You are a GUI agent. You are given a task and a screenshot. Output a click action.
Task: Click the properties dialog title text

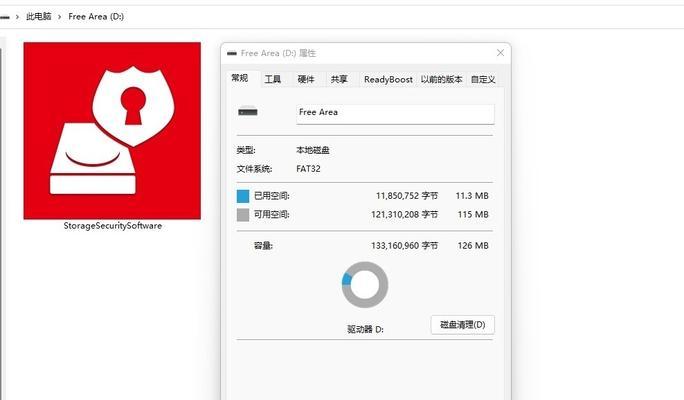[x=278, y=53]
